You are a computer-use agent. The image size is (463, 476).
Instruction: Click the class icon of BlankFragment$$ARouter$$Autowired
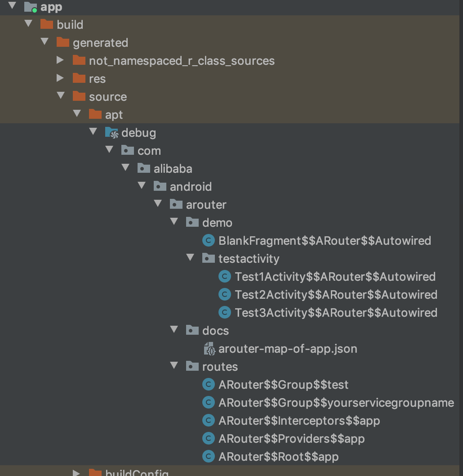209,240
